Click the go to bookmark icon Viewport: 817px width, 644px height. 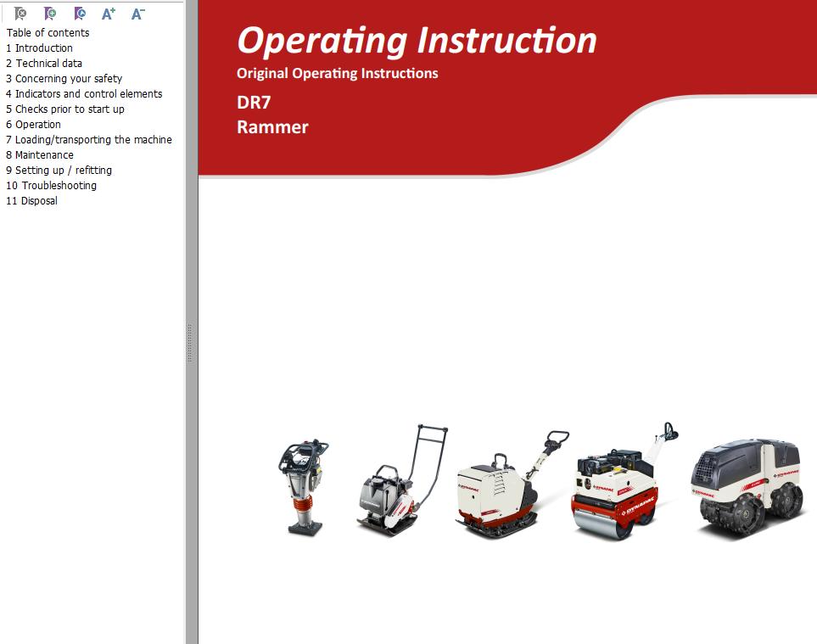pos(80,14)
